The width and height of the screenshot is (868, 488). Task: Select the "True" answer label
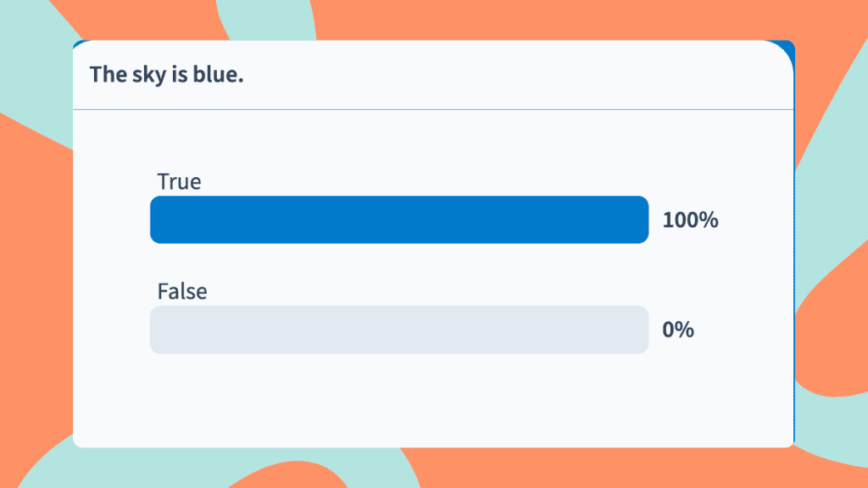click(179, 181)
